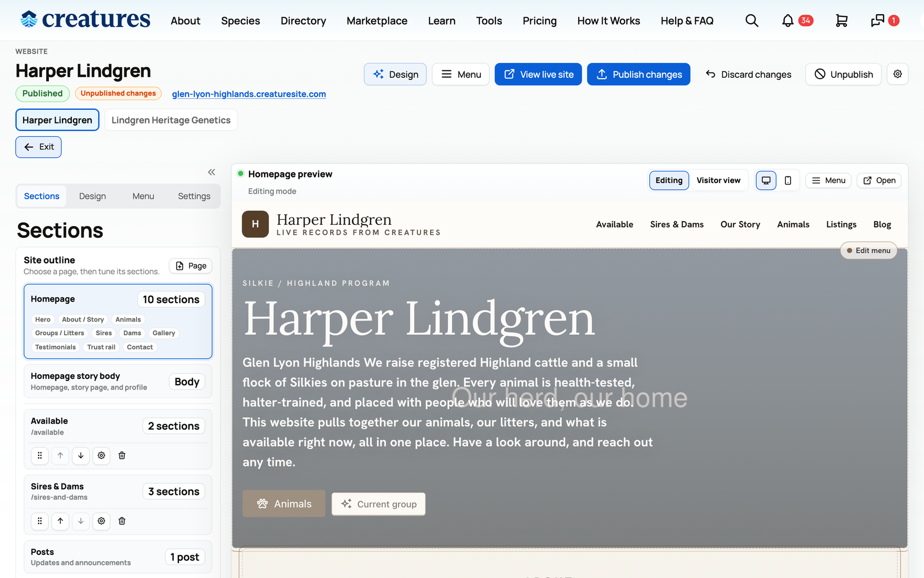The height and width of the screenshot is (578, 924).
Task: Click Open preview in new window
Action: (879, 180)
